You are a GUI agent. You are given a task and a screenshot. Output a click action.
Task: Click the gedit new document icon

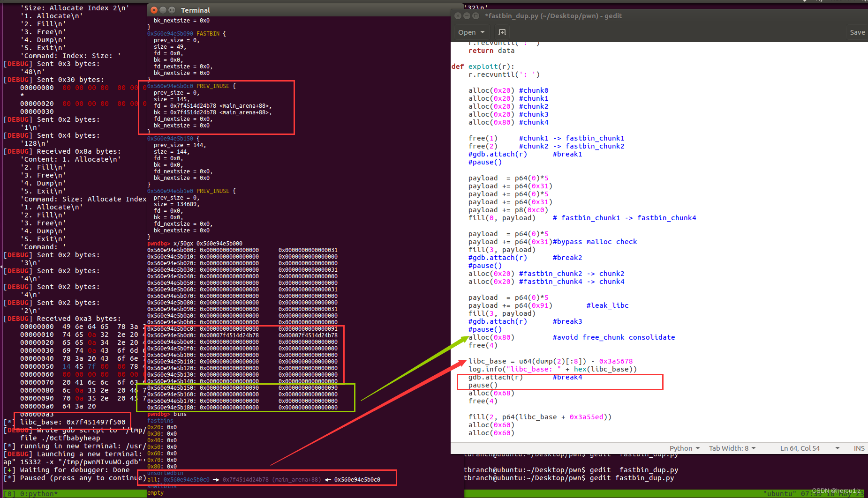click(x=502, y=32)
